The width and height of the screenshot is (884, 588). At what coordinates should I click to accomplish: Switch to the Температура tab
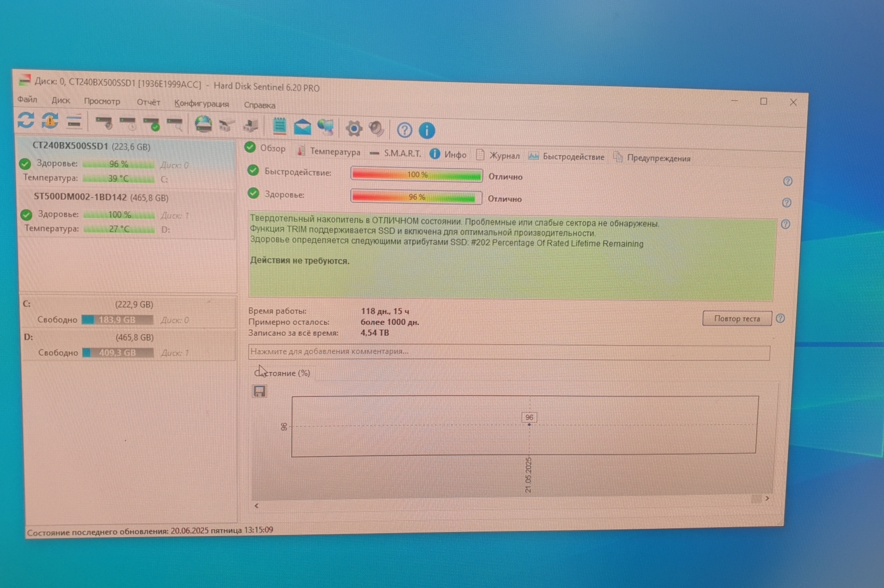tap(329, 152)
